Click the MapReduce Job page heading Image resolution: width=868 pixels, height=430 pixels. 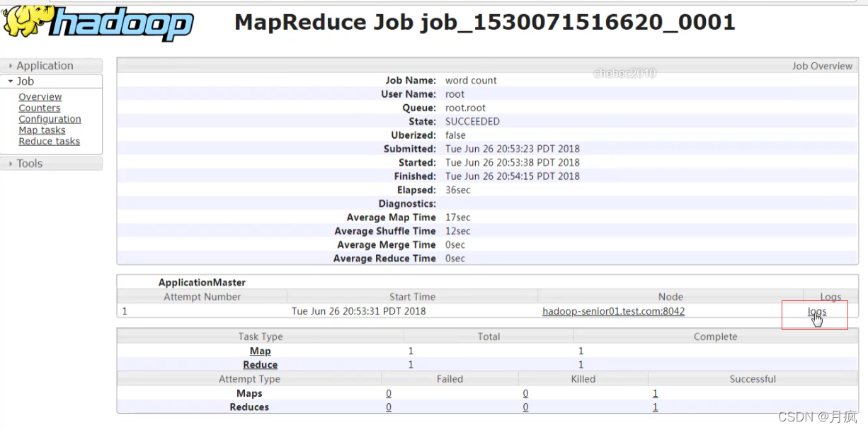[485, 23]
